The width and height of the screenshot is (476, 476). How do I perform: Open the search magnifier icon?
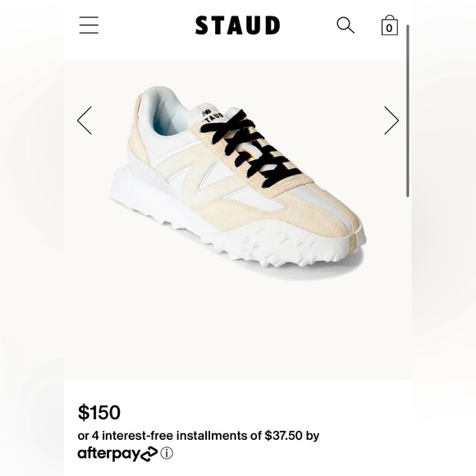point(346,25)
